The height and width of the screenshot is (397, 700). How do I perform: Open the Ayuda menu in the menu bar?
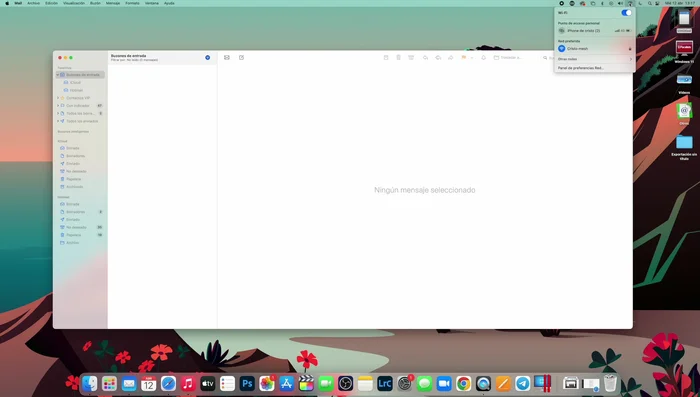169,3
